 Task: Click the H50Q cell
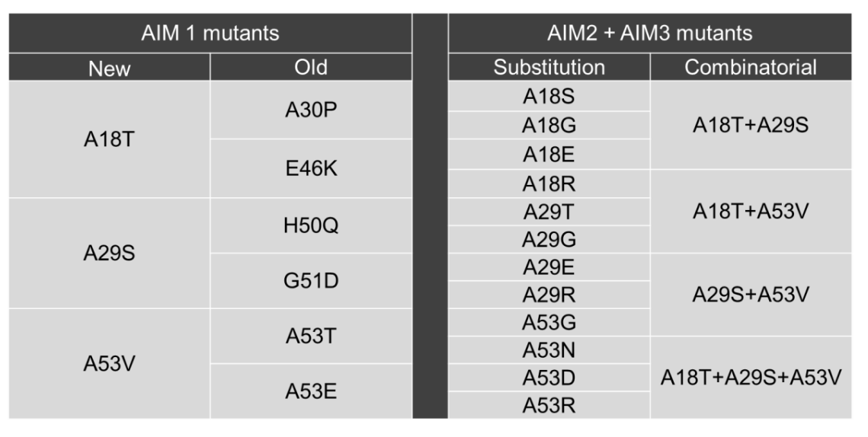[x=311, y=226]
